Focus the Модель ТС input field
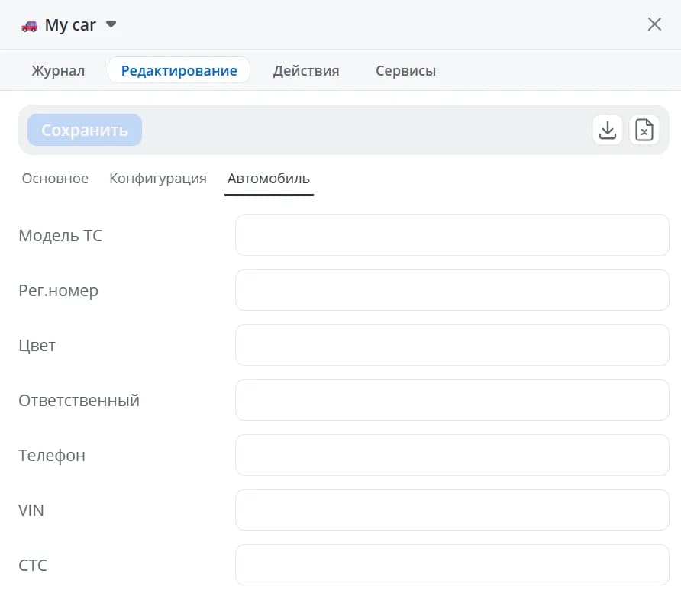681x616 pixels. pos(452,235)
